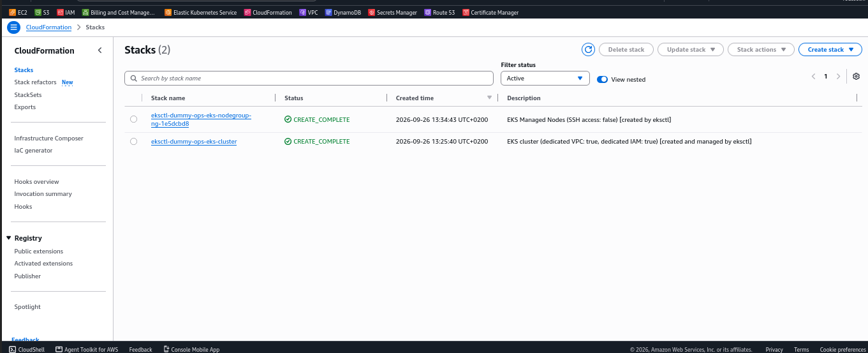Click the Stack name column header

coord(168,98)
